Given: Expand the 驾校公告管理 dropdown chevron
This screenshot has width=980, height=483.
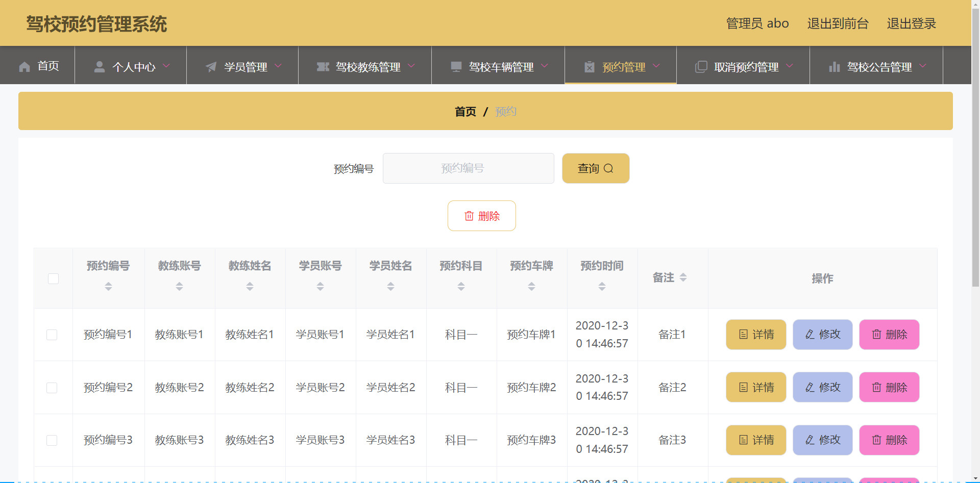Looking at the screenshot, I should coord(923,66).
